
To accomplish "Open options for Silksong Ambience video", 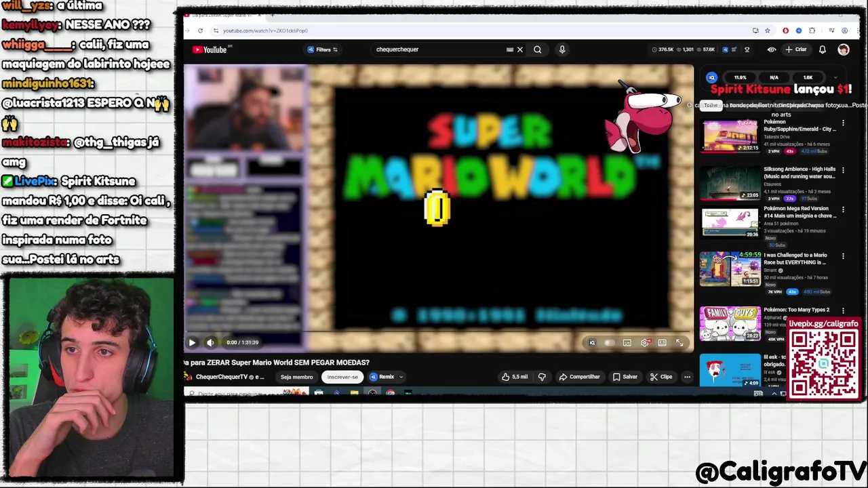I will 843,169.
